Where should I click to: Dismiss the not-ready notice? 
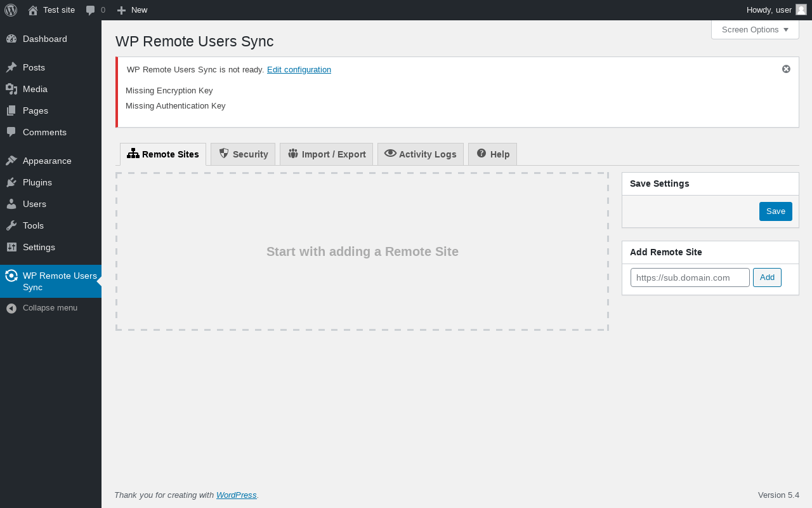point(786,69)
